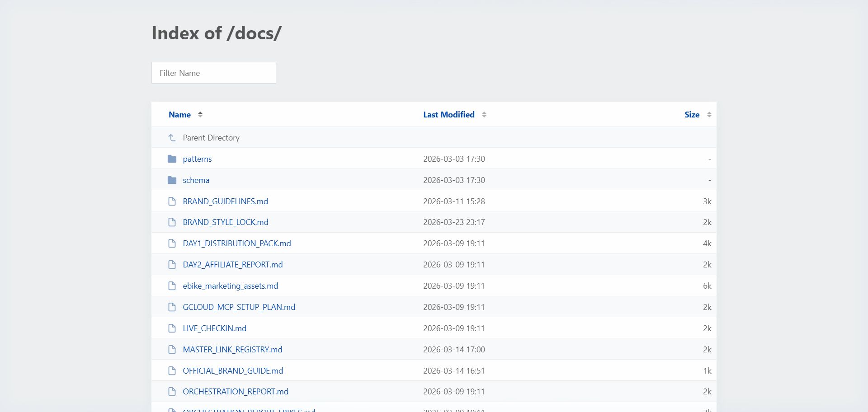Toggle sort arrows next to Name
Image resolution: width=868 pixels, height=412 pixels.
(x=200, y=115)
